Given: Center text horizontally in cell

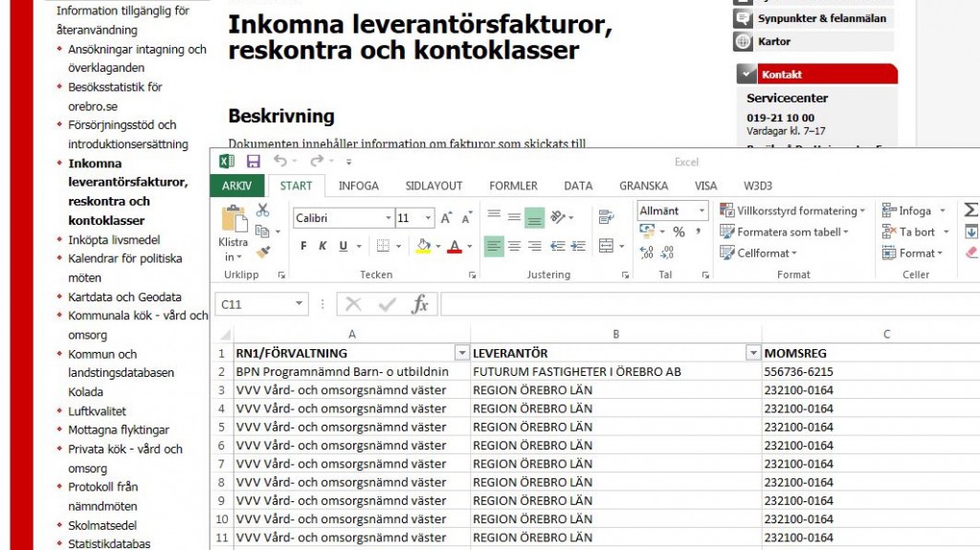Looking at the screenshot, I should coord(514,246).
